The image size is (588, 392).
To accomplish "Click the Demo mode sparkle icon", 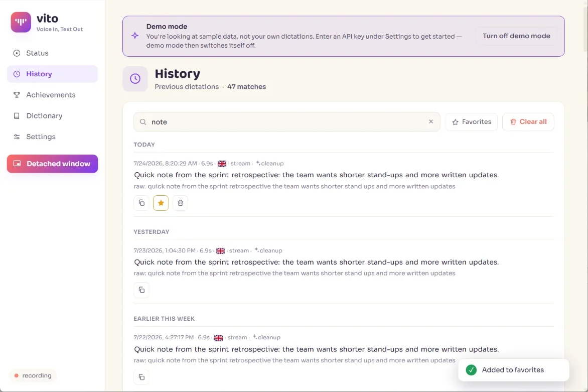I will (135, 36).
